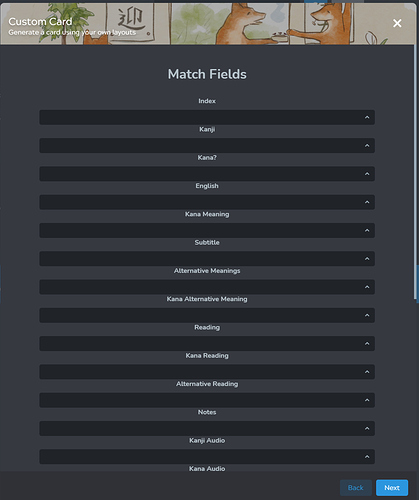This screenshot has width=419, height=500.
Task: Click the Notes field chevron icon
Action: [367, 428]
